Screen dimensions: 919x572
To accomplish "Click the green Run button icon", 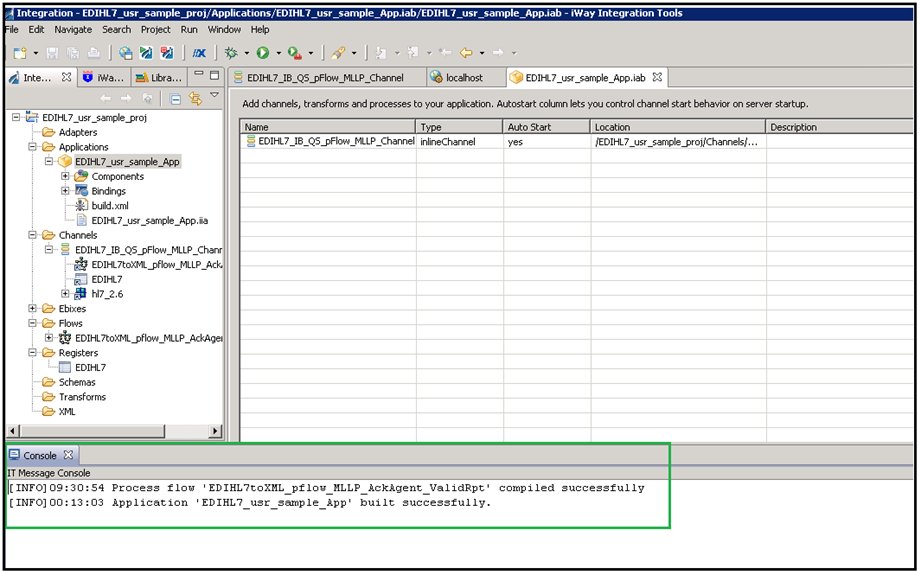I will point(263,53).
